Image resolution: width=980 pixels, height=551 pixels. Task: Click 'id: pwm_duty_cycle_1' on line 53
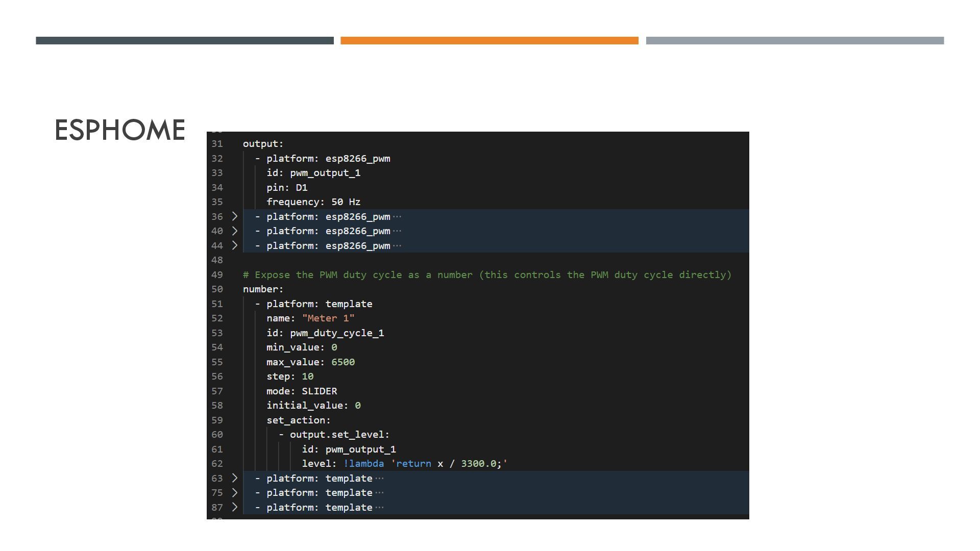[325, 333]
